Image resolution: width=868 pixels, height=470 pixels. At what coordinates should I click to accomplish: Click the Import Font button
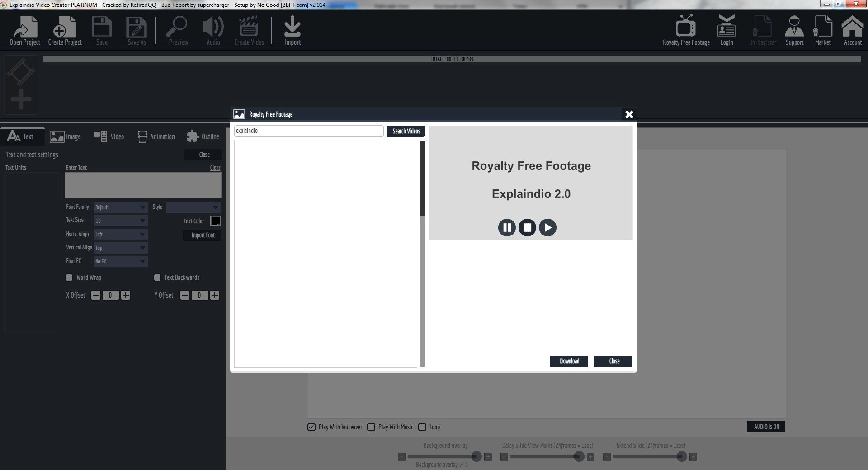[x=203, y=235]
